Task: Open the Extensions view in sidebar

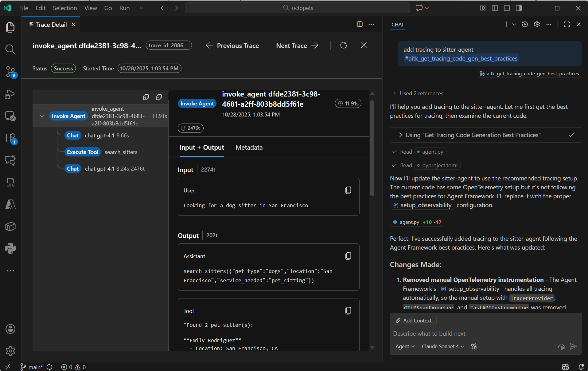Action: pos(10,138)
